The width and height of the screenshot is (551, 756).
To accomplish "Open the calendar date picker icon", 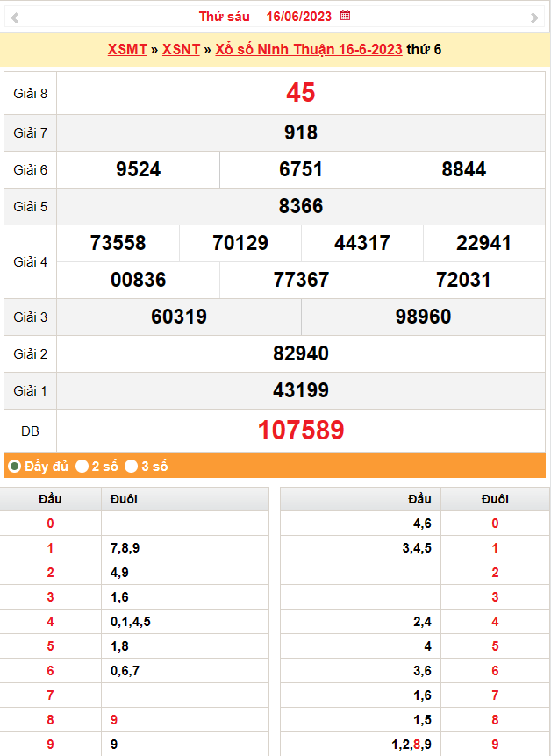I will click(346, 16).
